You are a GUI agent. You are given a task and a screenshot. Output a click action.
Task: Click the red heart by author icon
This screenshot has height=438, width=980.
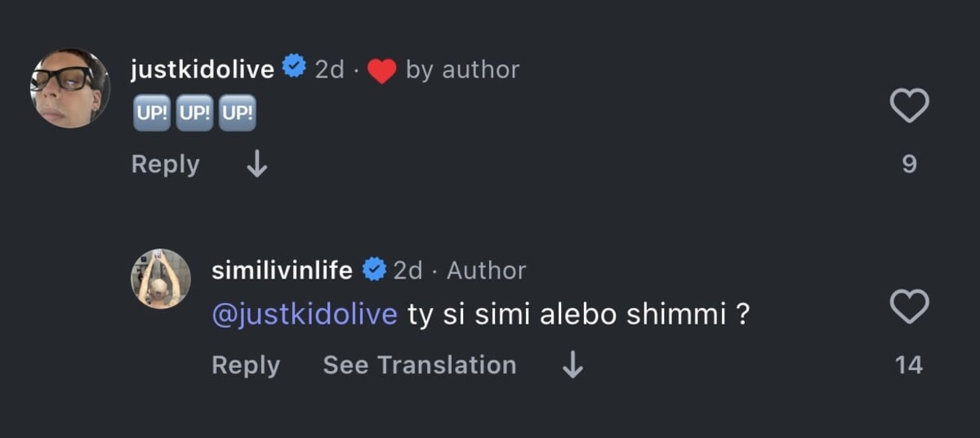coord(381,71)
